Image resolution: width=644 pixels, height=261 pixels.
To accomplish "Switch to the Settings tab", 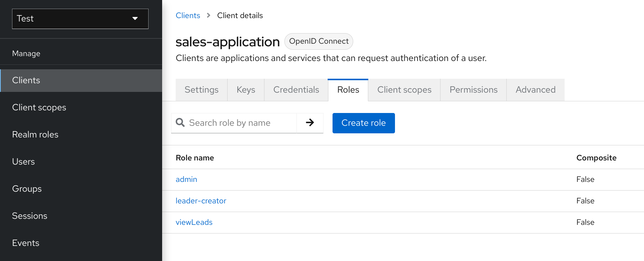I will coord(201,90).
